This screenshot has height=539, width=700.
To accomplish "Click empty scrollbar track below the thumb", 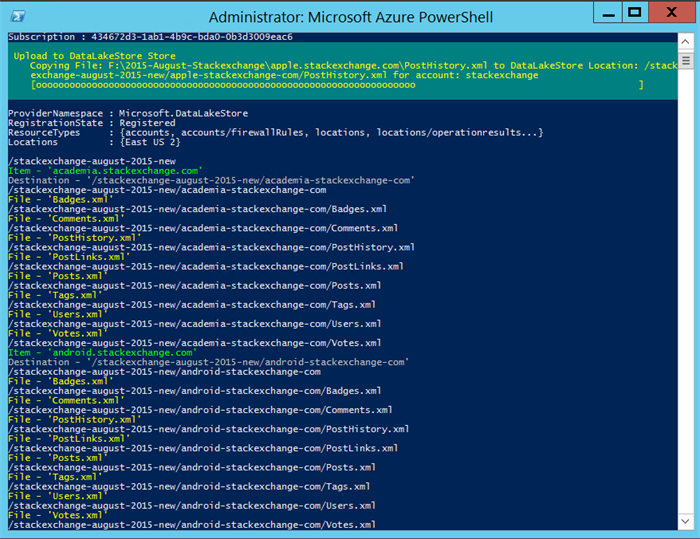I will (x=685, y=300).
